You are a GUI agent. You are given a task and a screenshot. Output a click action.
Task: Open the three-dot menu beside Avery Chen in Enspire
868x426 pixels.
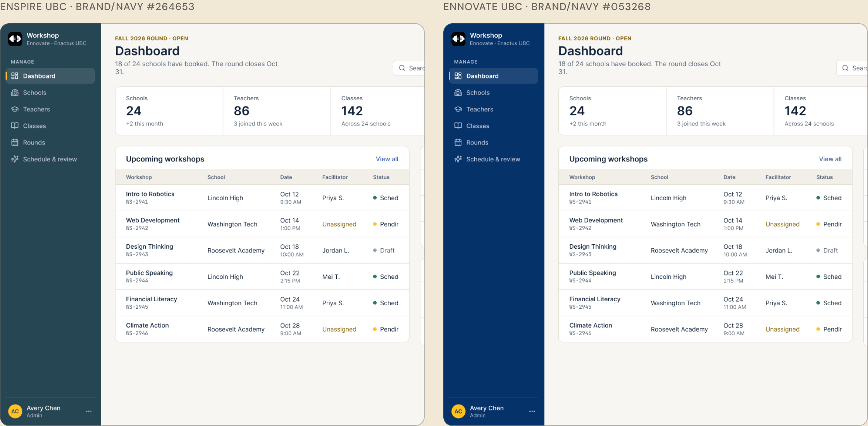(89, 411)
